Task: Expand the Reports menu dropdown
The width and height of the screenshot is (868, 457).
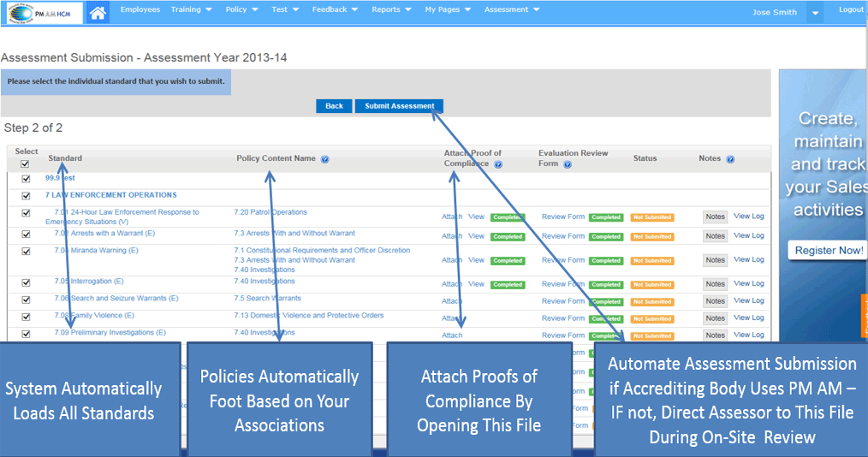Action: click(391, 9)
